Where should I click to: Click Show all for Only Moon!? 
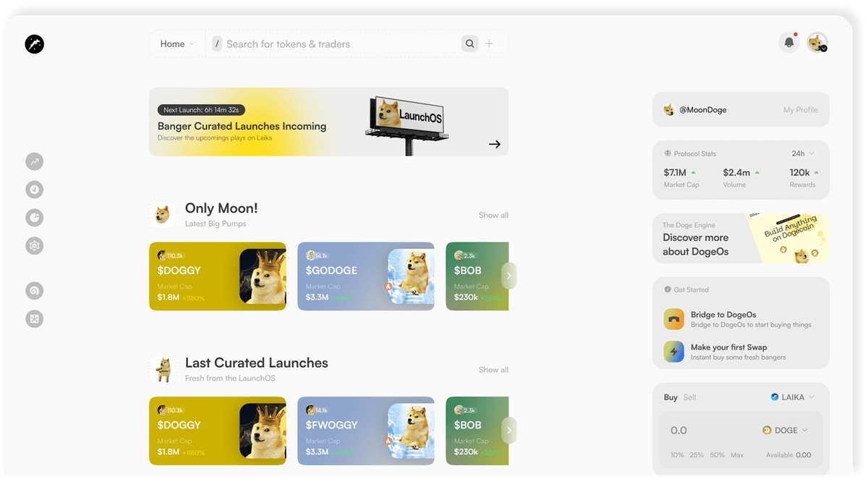493,215
